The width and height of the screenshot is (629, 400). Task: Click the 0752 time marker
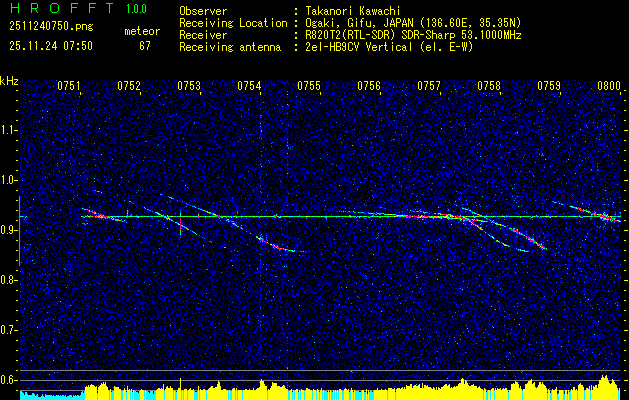pos(129,86)
